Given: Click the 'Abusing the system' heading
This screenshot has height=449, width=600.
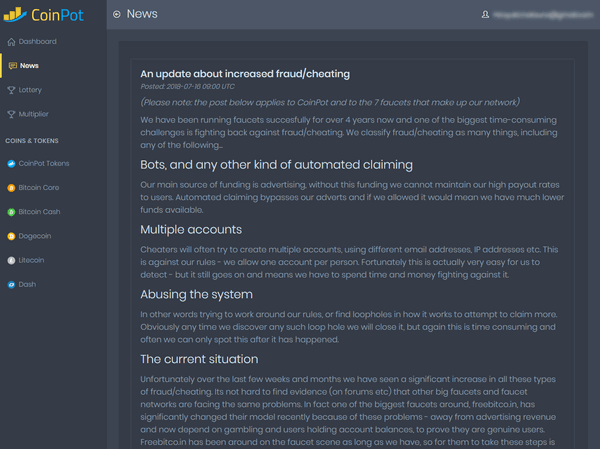Looking at the screenshot, I should (196, 294).
